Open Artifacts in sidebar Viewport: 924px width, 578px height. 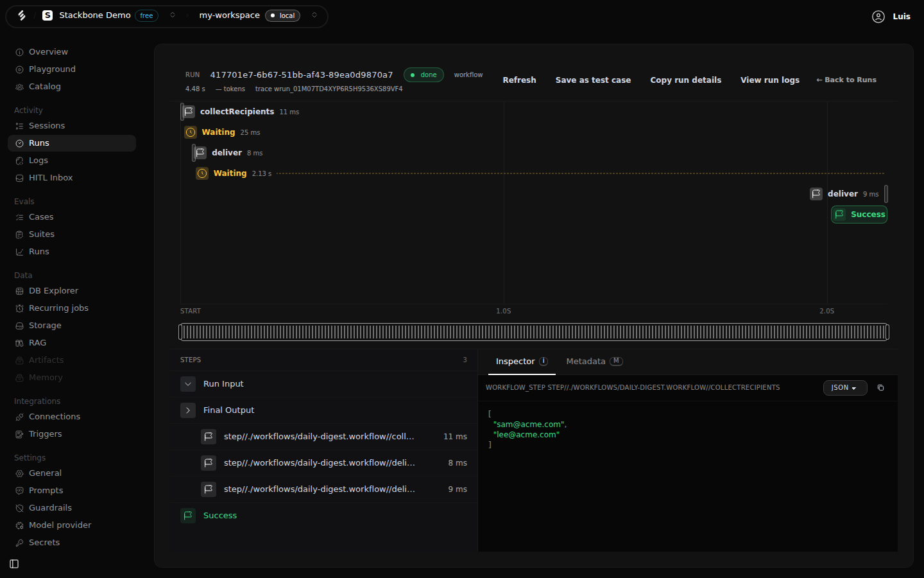pos(72,360)
